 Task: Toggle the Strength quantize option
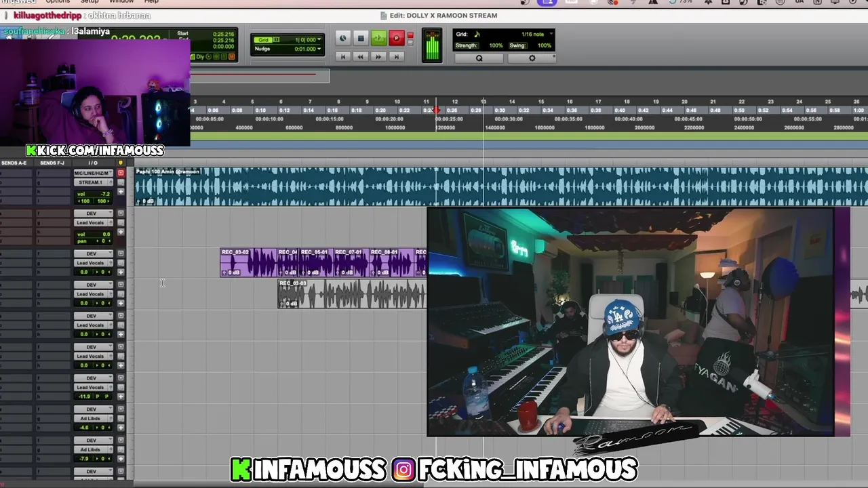click(x=466, y=45)
